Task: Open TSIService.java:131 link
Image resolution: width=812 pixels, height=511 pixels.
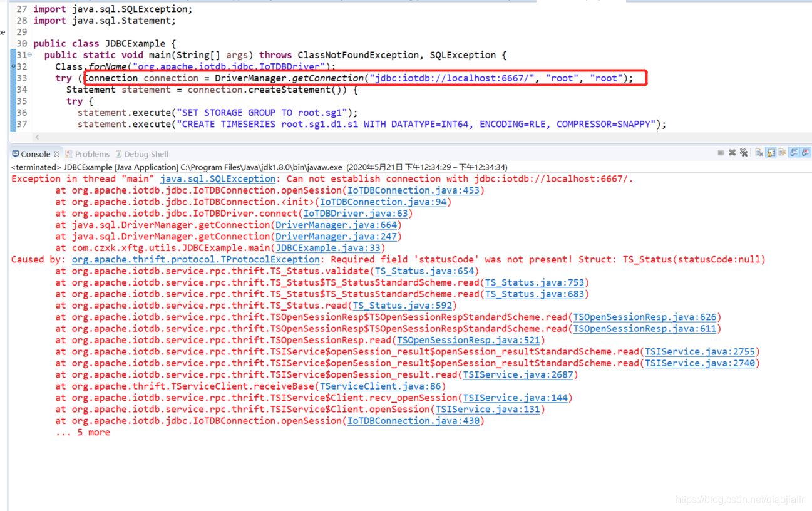Action: [488, 410]
